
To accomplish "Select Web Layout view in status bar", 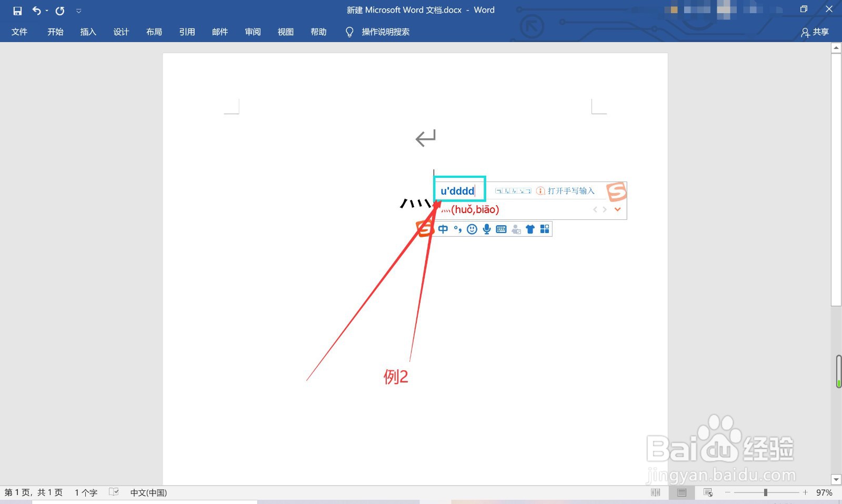I will (708, 492).
